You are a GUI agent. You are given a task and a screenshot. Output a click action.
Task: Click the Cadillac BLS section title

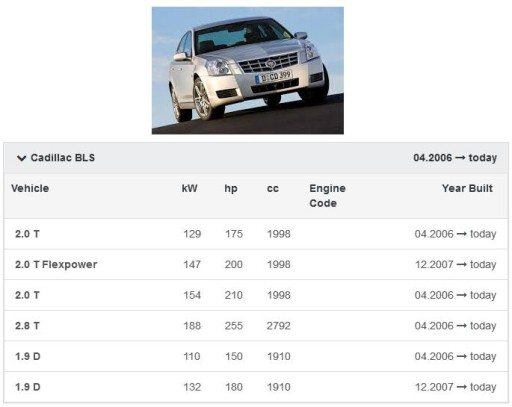point(63,158)
